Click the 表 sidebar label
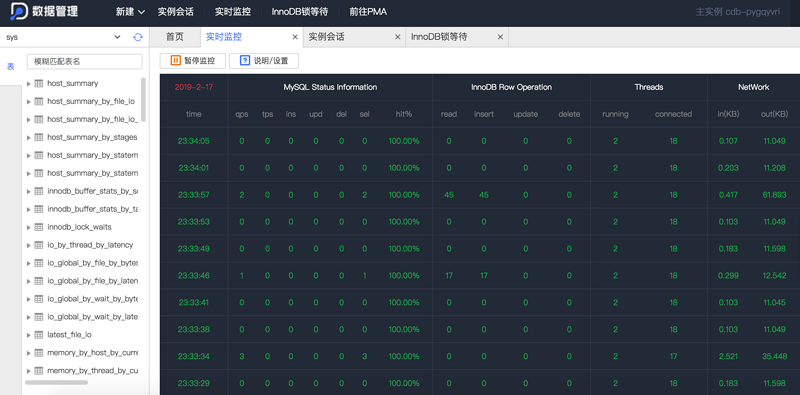 pyautogui.click(x=10, y=67)
